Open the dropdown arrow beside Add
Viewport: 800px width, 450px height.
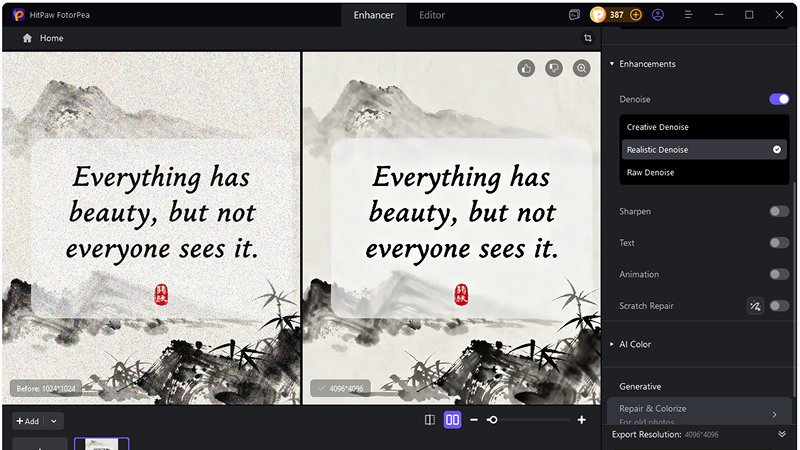point(54,421)
